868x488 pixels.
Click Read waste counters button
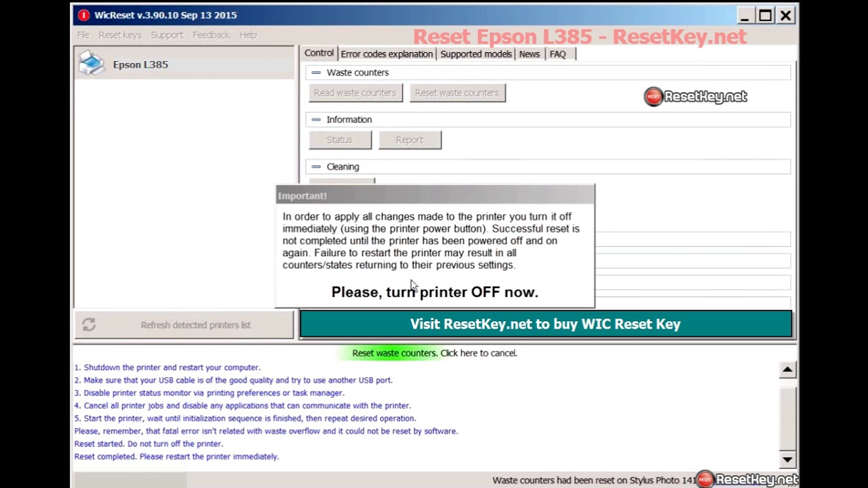pos(355,93)
